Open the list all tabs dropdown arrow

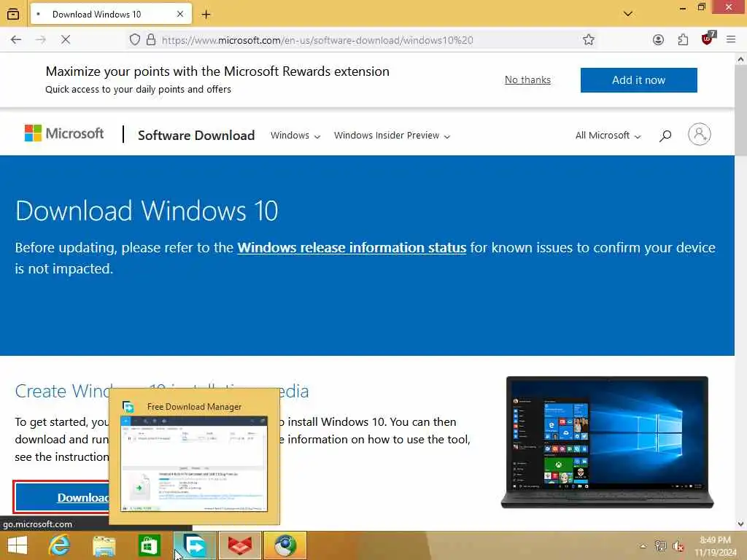pyautogui.click(x=628, y=14)
